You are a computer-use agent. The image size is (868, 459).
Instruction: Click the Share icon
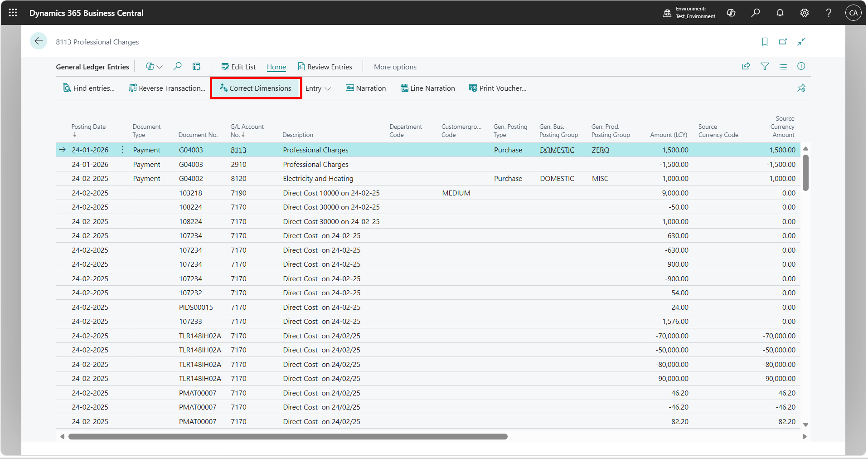point(746,66)
